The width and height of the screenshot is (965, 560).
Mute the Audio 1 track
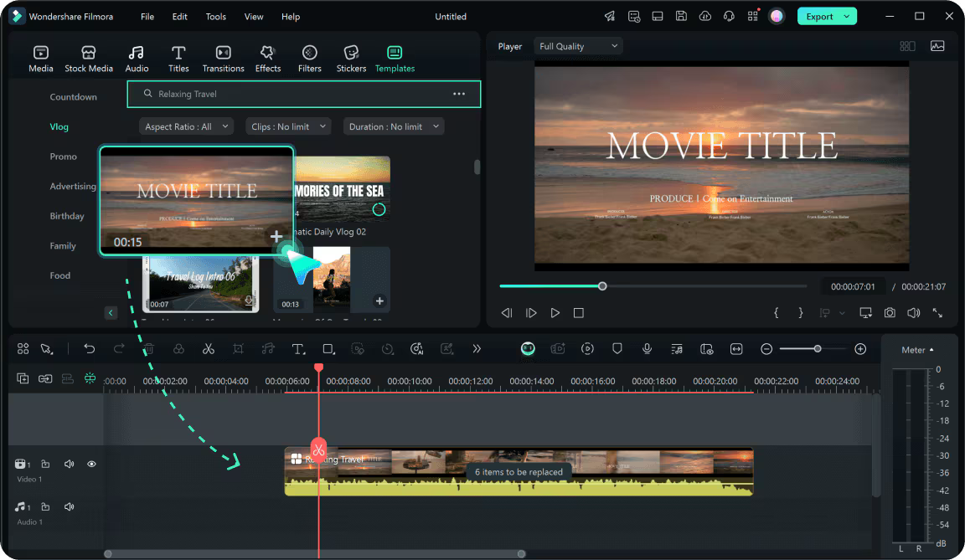click(x=69, y=507)
